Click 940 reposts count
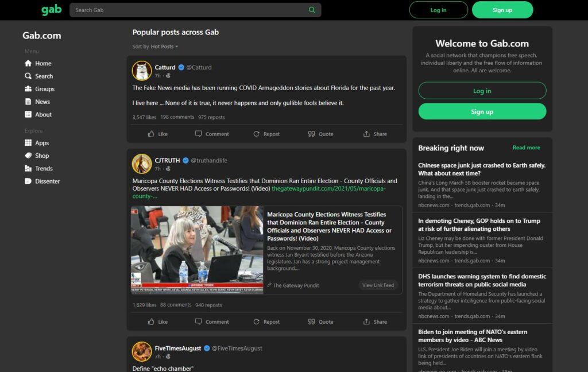 [x=208, y=305]
